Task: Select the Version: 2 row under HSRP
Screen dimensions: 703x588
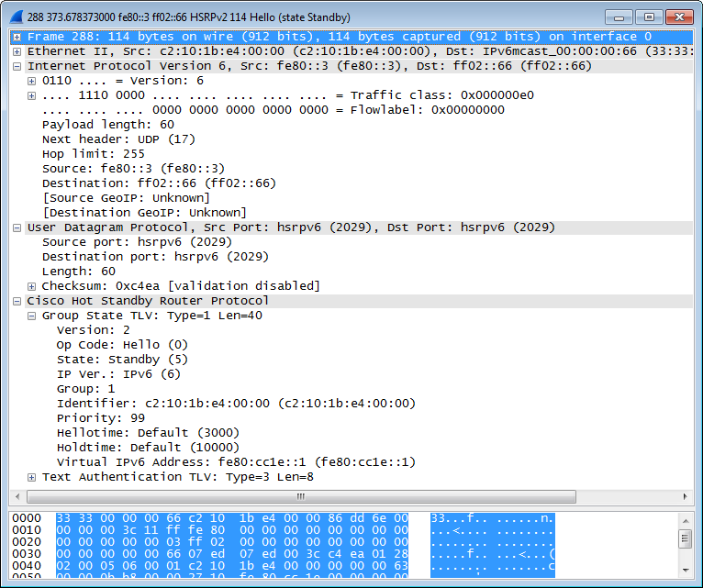Action: coord(94,330)
